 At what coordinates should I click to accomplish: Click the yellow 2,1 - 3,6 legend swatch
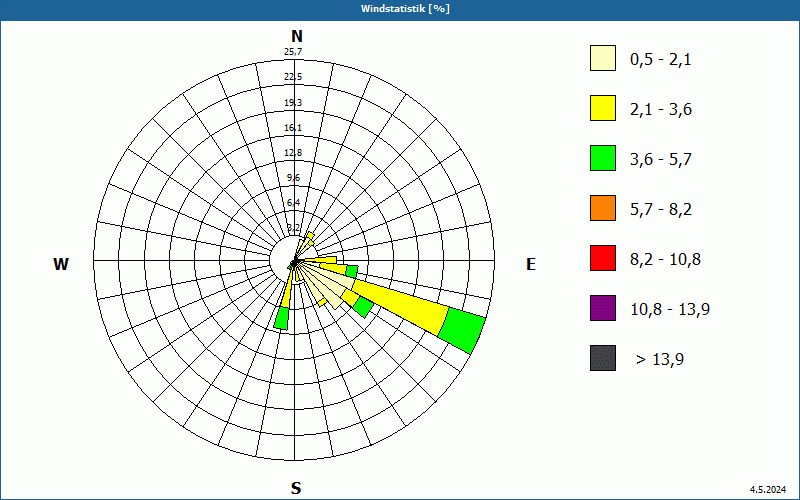603,108
